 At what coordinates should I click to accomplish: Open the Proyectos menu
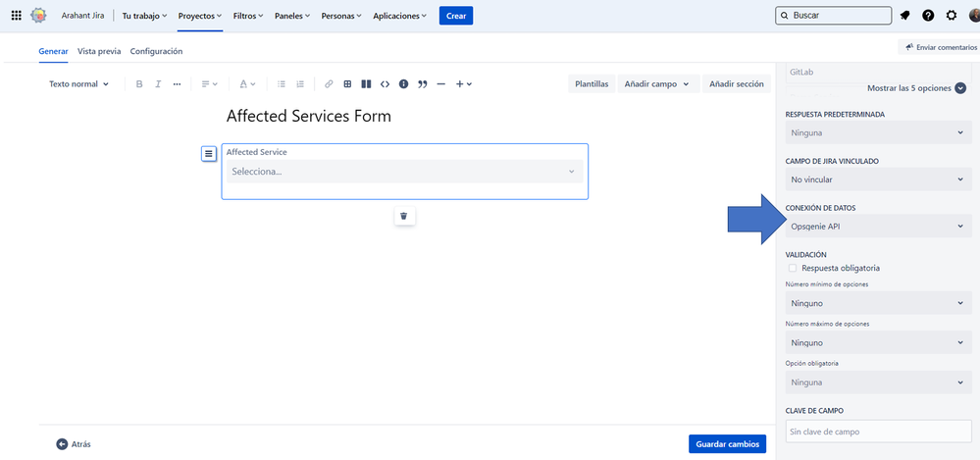[x=200, y=16]
